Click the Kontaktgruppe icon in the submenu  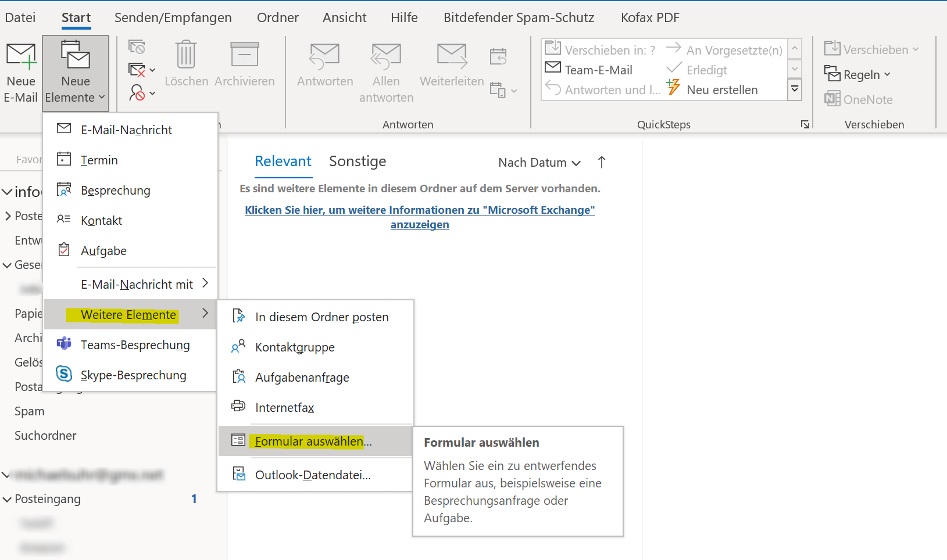click(238, 347)
